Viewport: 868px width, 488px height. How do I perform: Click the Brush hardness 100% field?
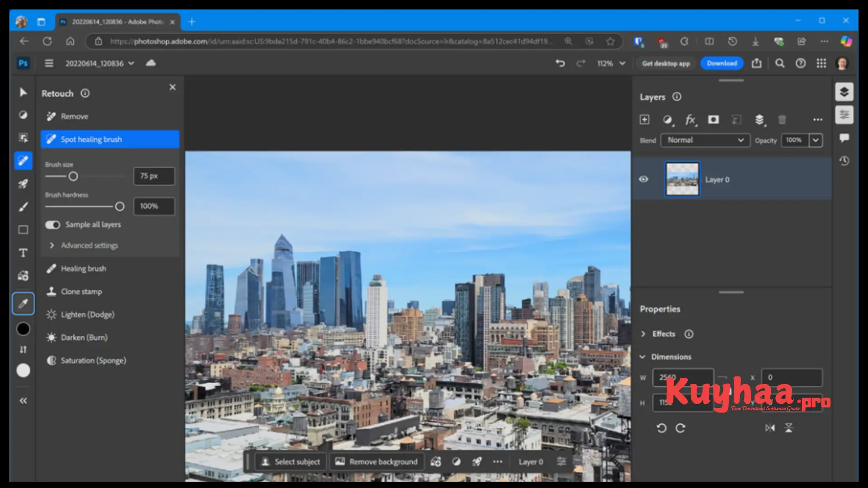point(154,206)
